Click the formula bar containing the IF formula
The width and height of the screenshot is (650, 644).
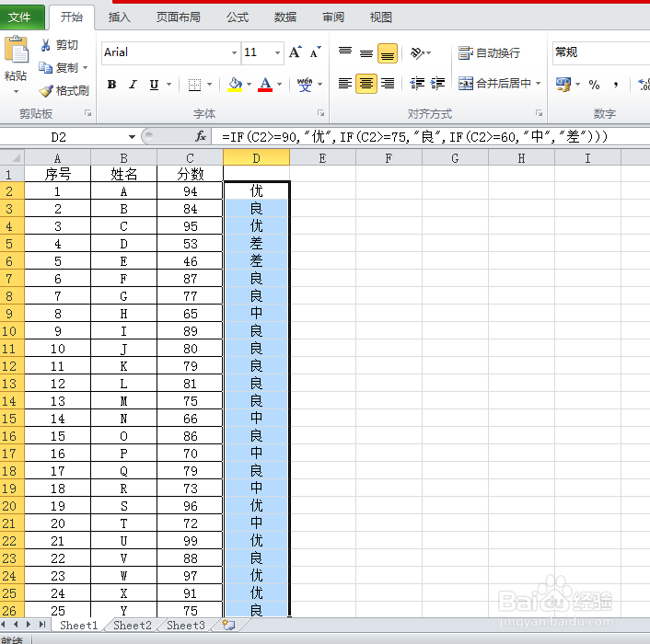430,137
